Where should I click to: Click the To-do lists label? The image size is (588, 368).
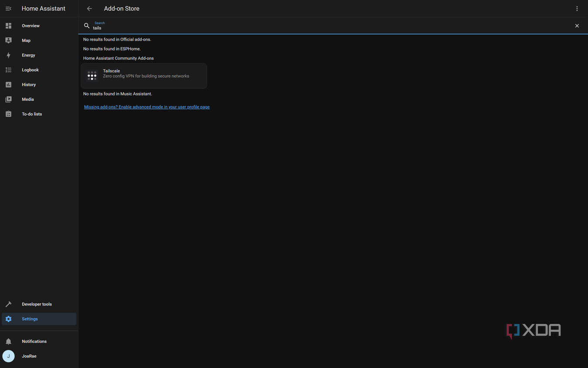[32, 114]
